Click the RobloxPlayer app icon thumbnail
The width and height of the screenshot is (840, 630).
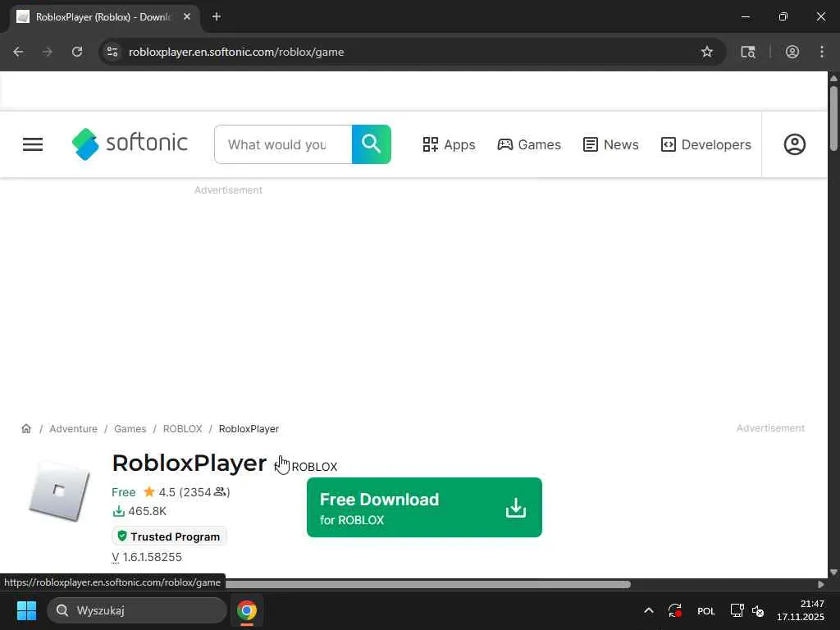59,491
